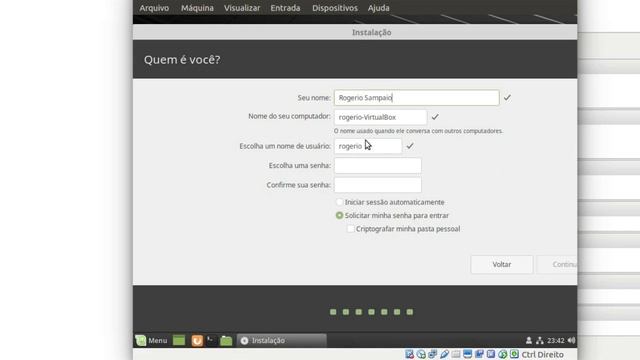Click the Escolha uma senha field
The image size is (640, 360).
point(378,165)
